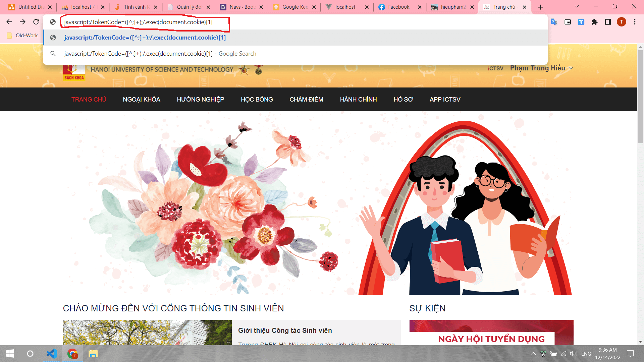The height and width of the screenshot is (362, 644).
Task: Open the HỌC BỔNG menu item
Action: coord(257,99)
